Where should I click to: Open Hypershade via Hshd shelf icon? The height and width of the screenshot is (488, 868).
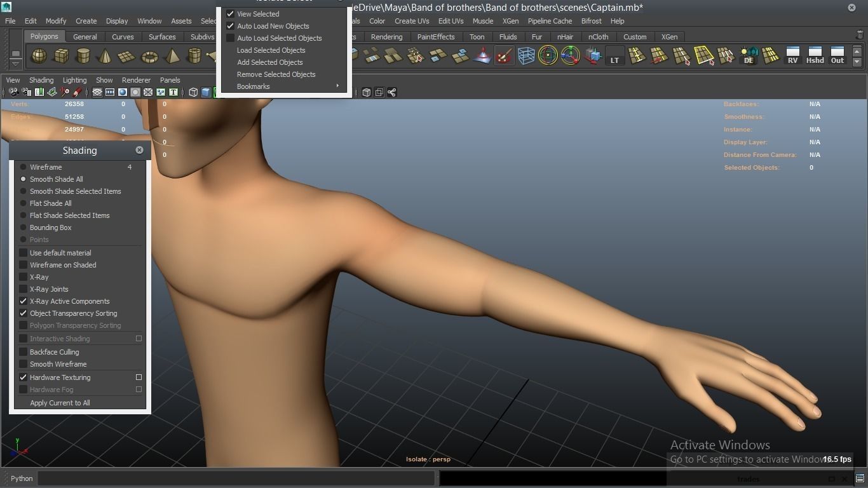coord(815,56)
